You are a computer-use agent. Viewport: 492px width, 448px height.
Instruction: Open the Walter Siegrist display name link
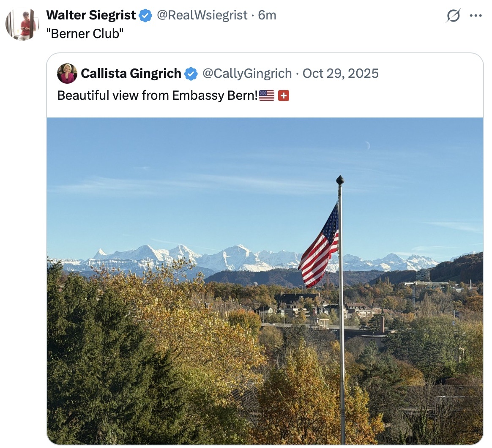tap(91, 15)
